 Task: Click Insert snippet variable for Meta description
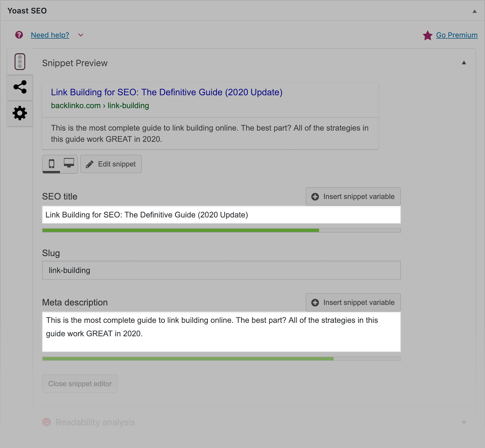click(x=353, y=302)
